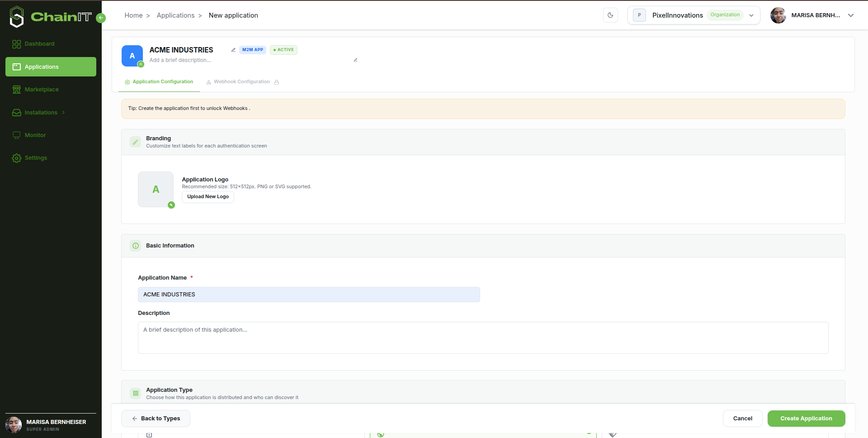Select the locked Webhook Configuration tab
This screenshot has width=868, height=438.
click(242, 82)
